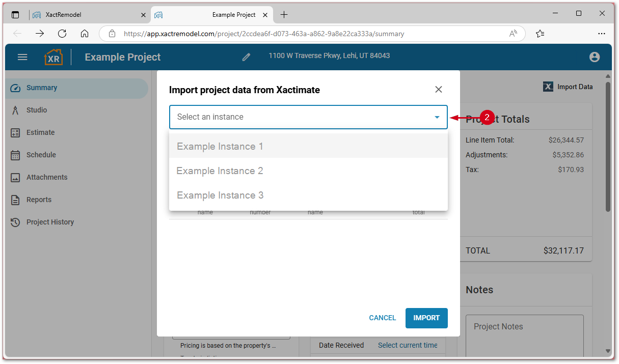This screenshot has height=364, width=619.
Task: Open the tab actions menu icon
Action: 15,15
